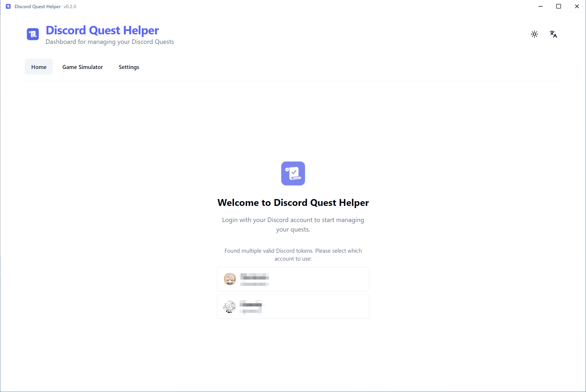Toggle light/dark theme using the sun icon
The height and width of the screenshot is (392, 586).
point(534,34)
